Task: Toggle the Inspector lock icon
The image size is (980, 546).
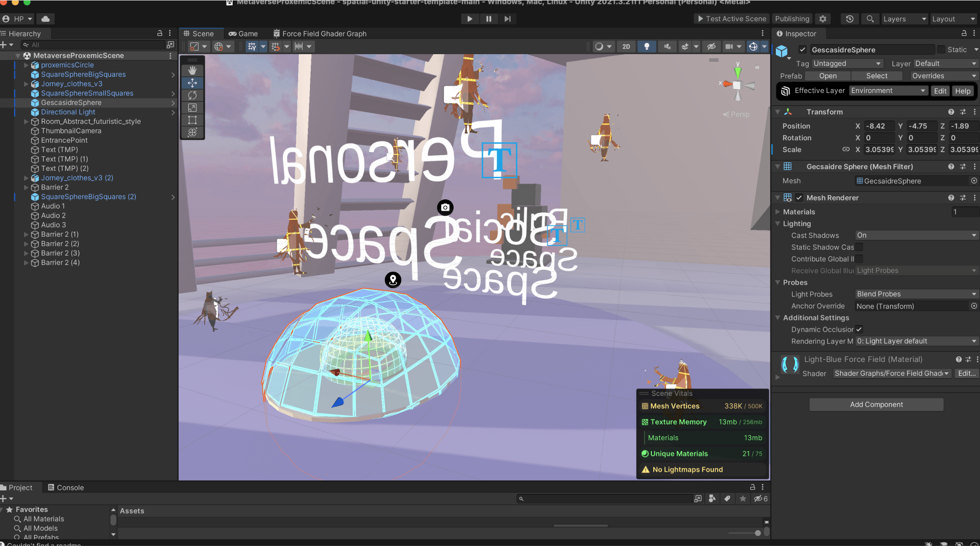Action: 964,33
